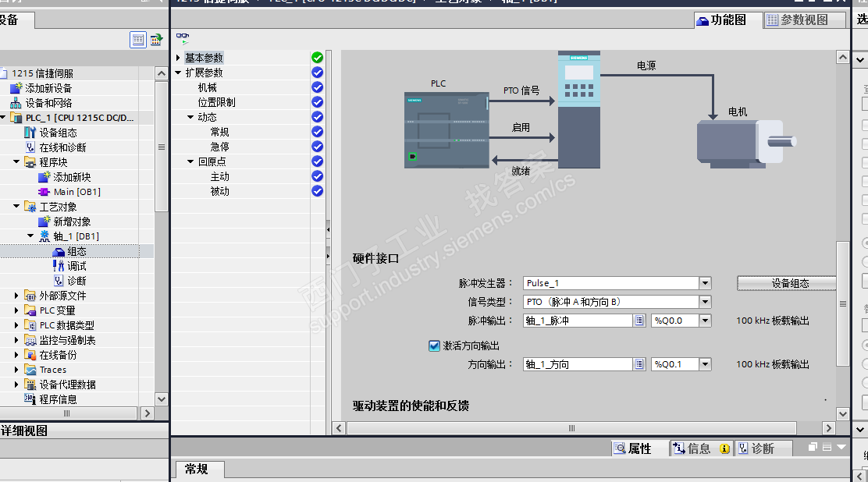The image size is (868, 482).
Task: Expand the 基本参数 node
Action: 178,58
